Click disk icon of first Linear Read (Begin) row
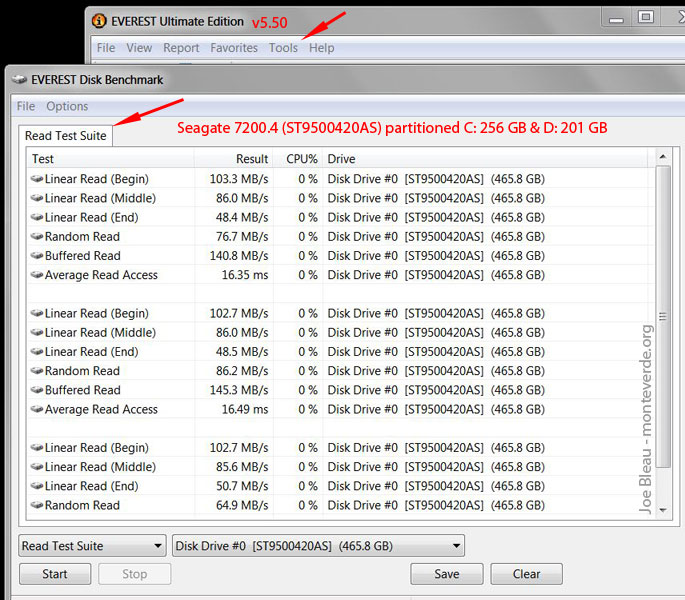The width and height of the screenshot is (685, 600). point(37,179)
